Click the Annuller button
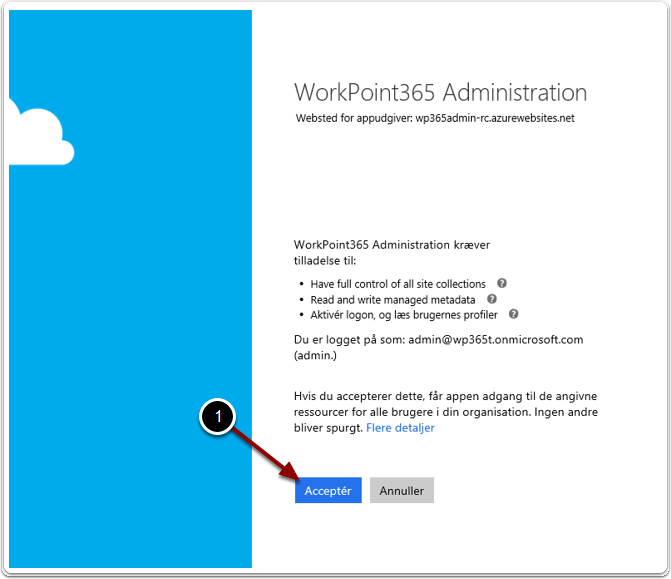671x579 pixels. pos(401,490)
